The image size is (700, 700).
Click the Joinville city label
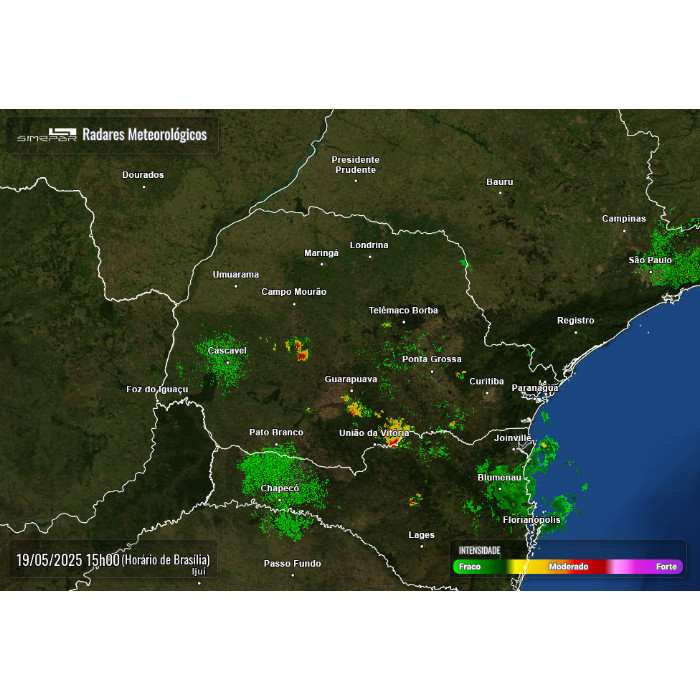[x=512, y=438]
